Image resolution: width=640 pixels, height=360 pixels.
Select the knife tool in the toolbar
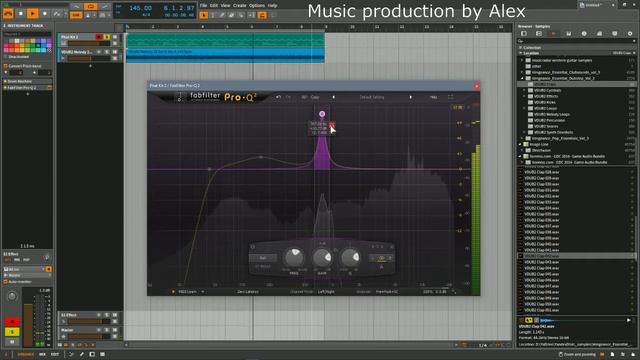coord(241,15)
